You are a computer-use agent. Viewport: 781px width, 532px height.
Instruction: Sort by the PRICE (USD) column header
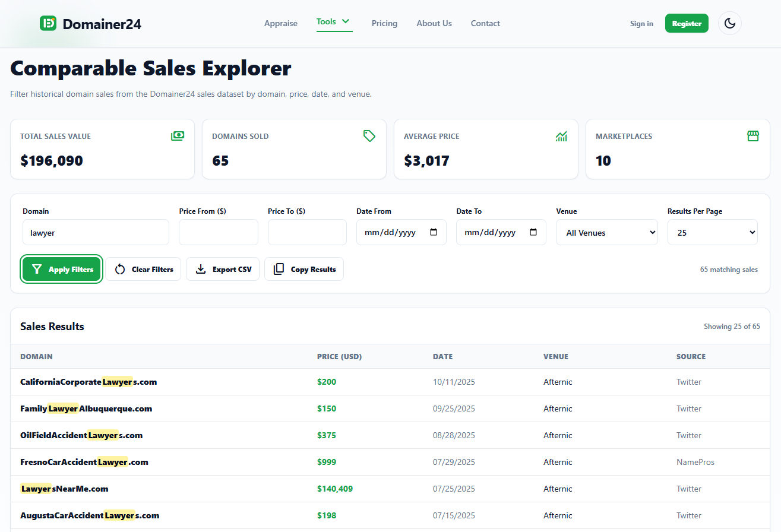339,357
